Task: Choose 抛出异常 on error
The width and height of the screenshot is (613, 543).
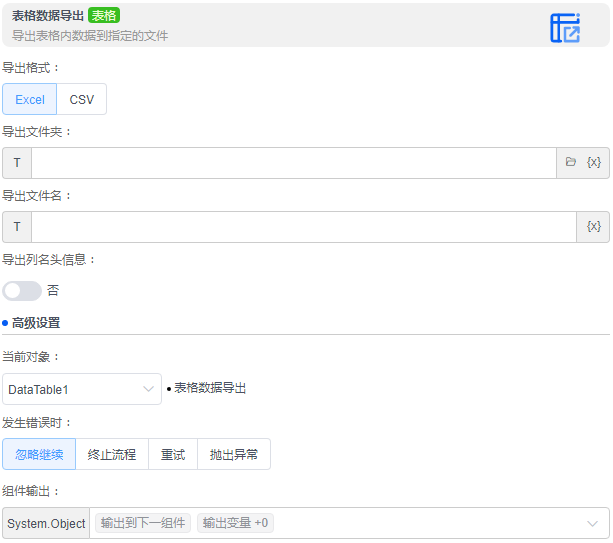Action: (234, 454)
